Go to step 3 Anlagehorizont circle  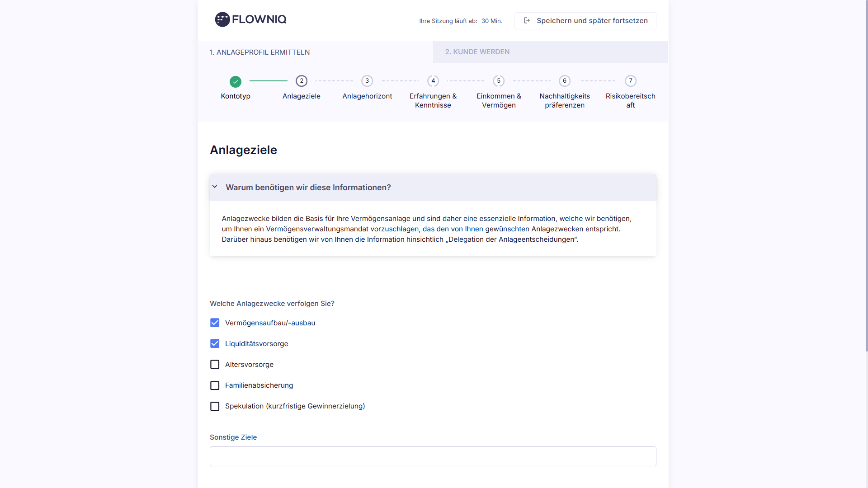[367, 81]
